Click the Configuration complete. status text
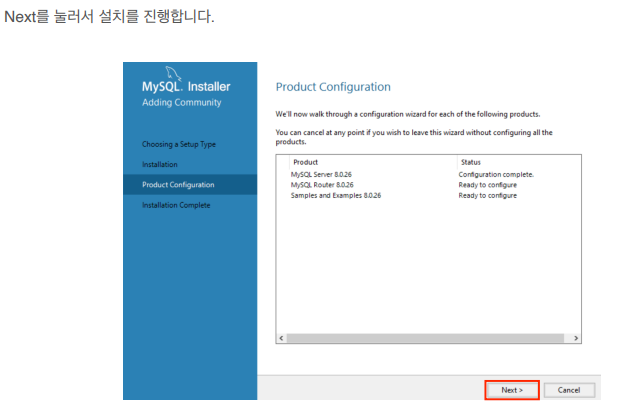The height and width of the screenshot is (404, 618). pos(496,174)
